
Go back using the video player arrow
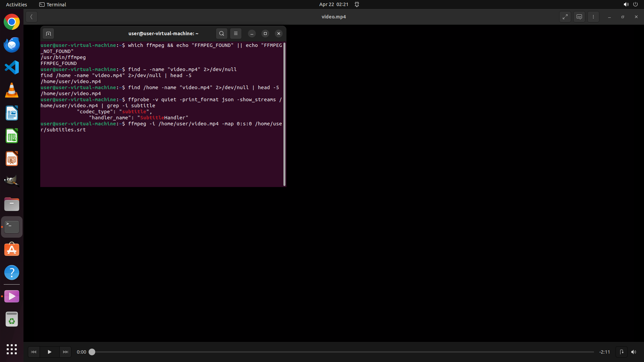31,17
